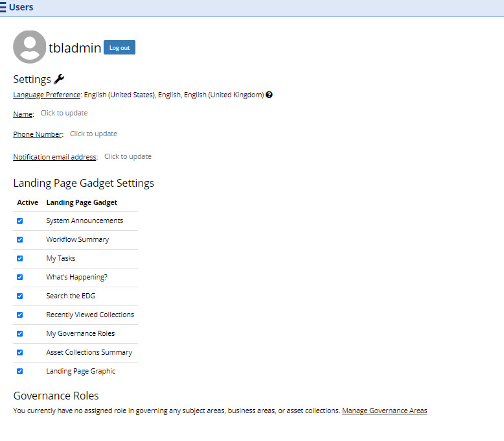
Task: Click to update Notification email address
Action: coord(128,156)
